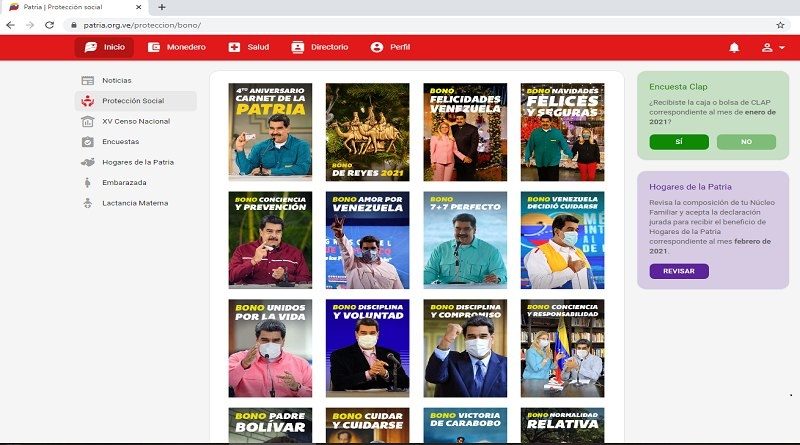Open notifications with the bell icon

tap(734, 47)
